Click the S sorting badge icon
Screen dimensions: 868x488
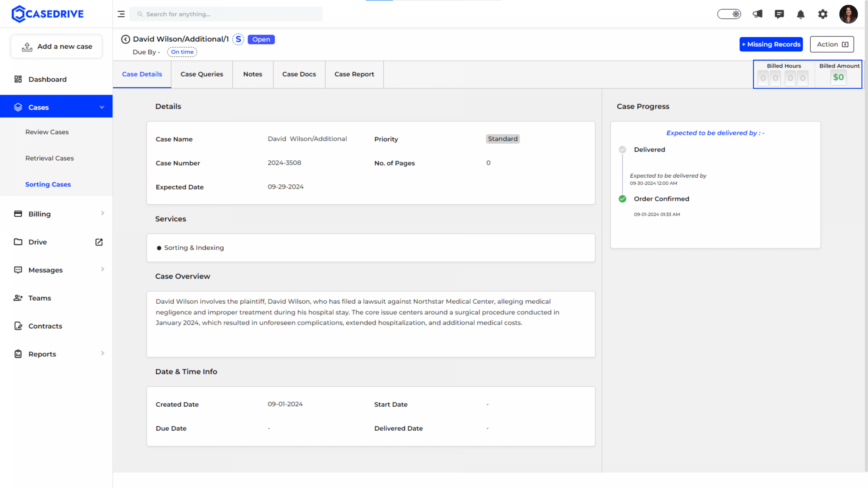point(238,39)
